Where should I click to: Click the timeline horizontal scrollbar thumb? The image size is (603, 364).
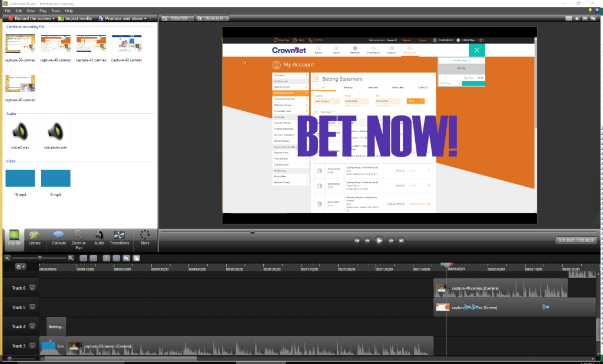[x=120, y=359]
